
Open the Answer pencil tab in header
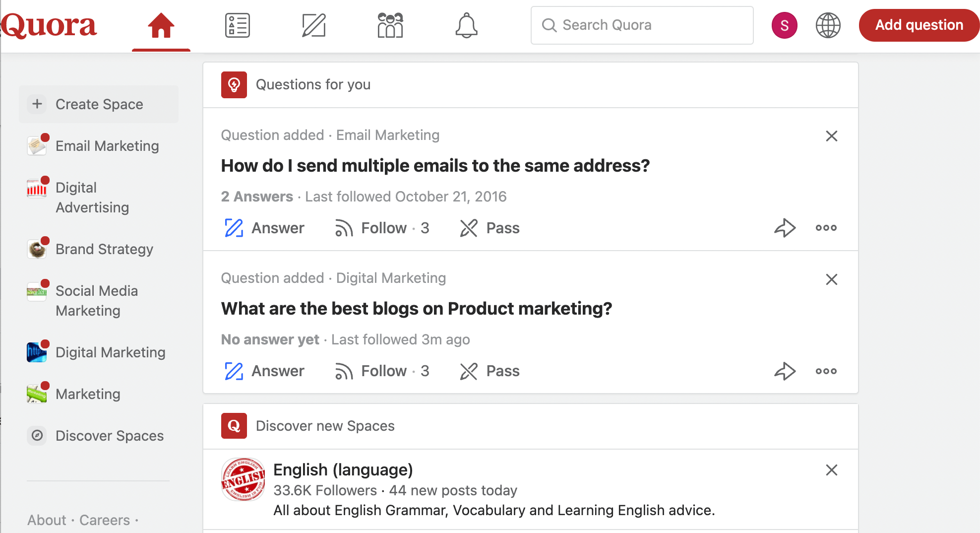click(314, 25)
